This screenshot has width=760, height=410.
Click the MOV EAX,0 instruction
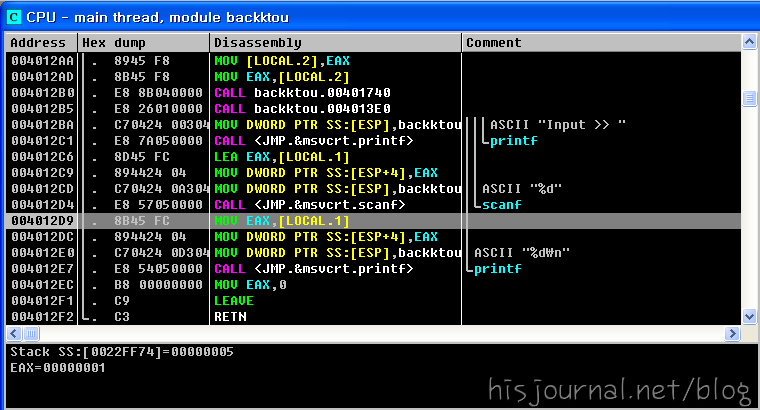(x=250, y=285)
